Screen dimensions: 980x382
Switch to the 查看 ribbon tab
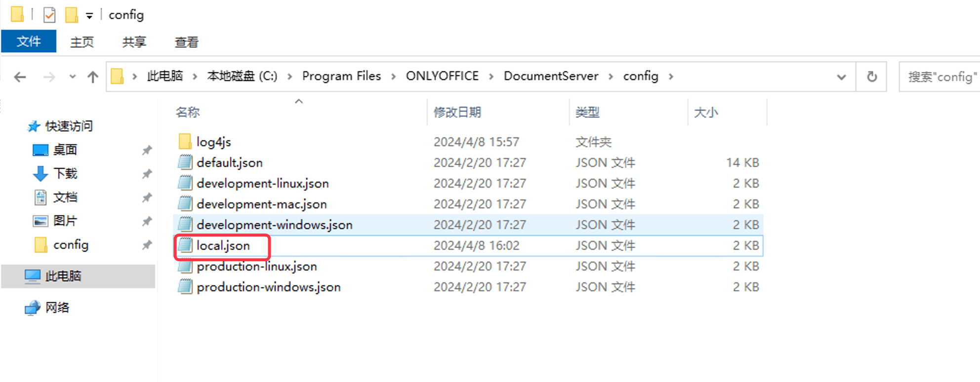186,42
